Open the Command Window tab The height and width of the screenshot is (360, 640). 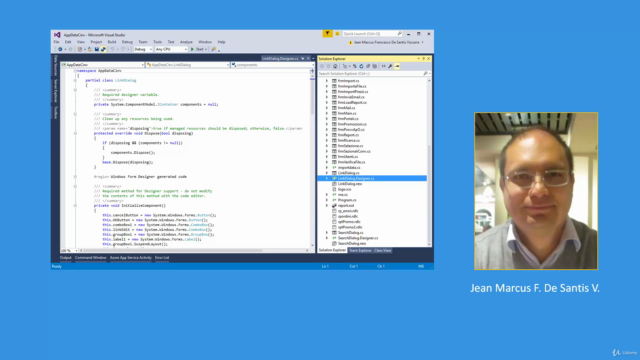click(91, 258)
